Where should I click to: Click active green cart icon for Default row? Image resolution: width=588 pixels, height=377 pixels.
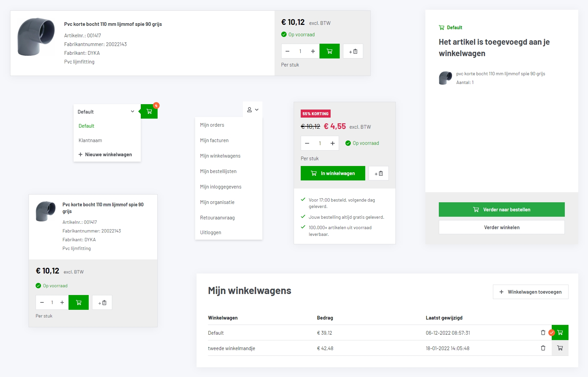coord(560,333)
